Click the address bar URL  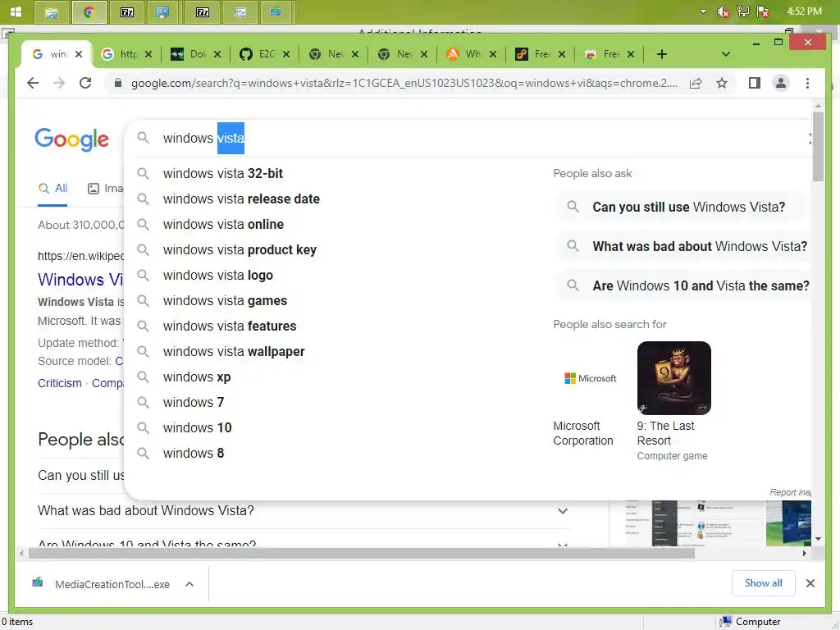(x=404, y=83)
